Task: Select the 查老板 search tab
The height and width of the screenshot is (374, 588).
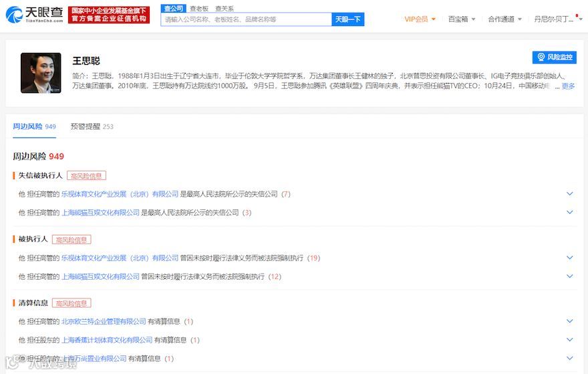Action: pos(198,8)
